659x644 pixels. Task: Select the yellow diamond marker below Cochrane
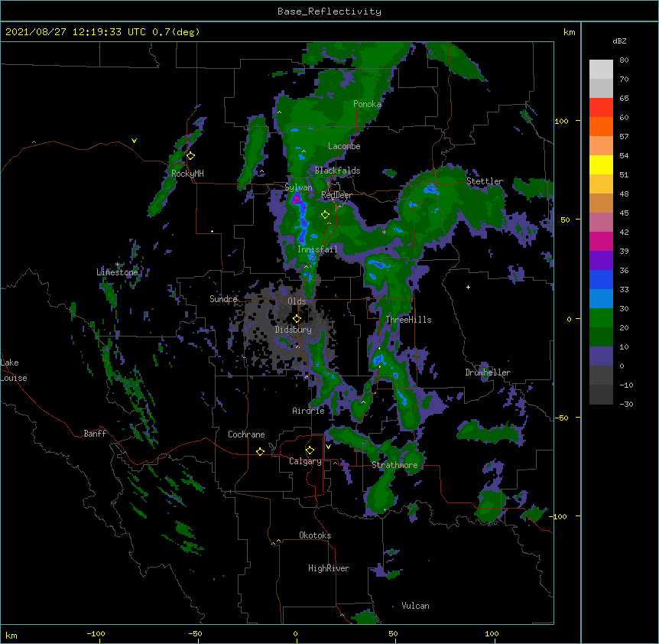click(260, 451)
